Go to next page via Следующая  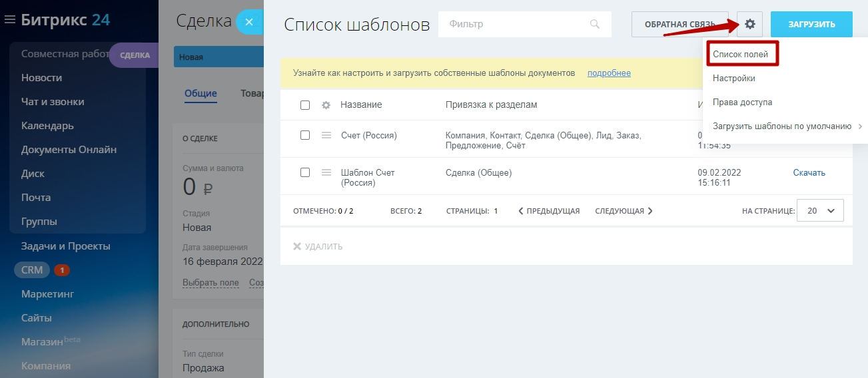pyautogui.click(x=624, y=211)
